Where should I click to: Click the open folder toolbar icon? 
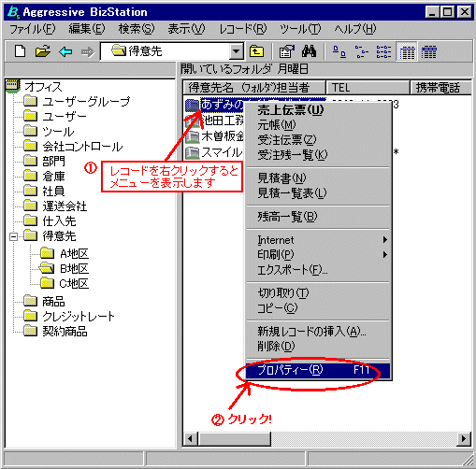[x=43, y=51]
